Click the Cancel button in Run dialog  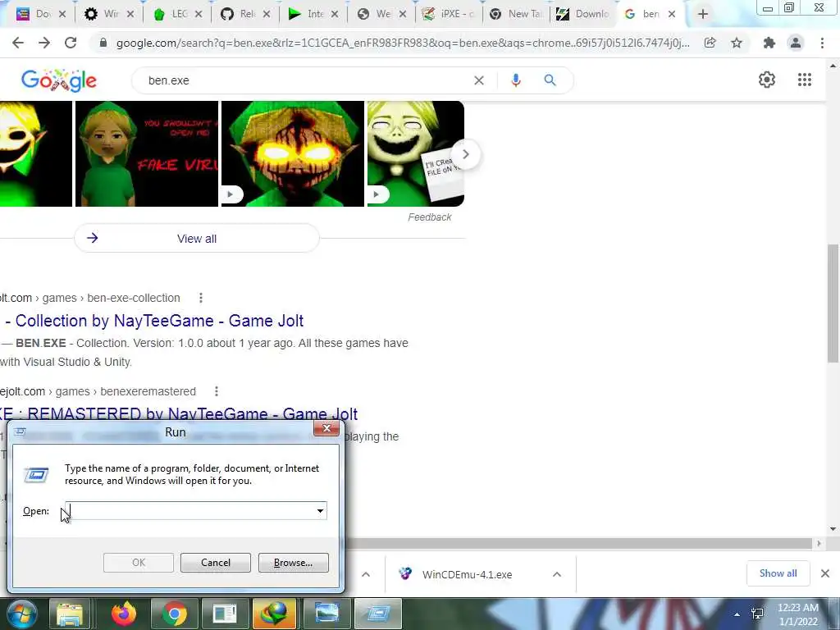(x=216, y=563)
